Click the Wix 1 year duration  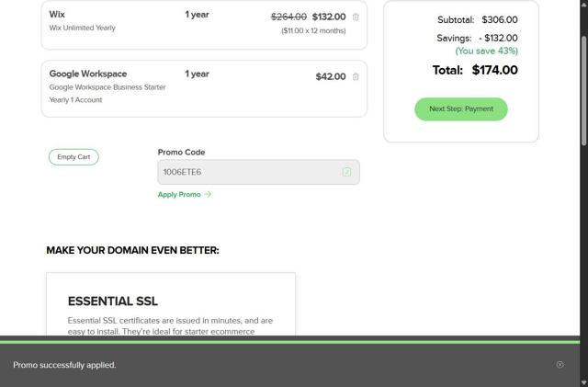pyautogui.click(x=197, y=15)
